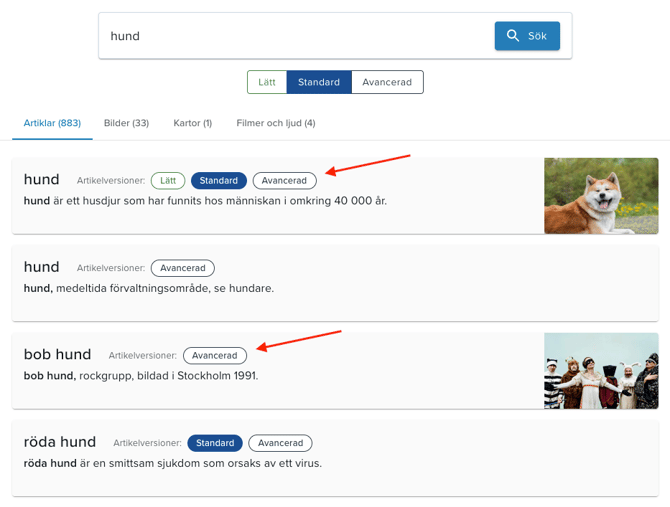Select the Standard level filter
The height and width of the screenshot is (507, 670).
click(319, 82)
